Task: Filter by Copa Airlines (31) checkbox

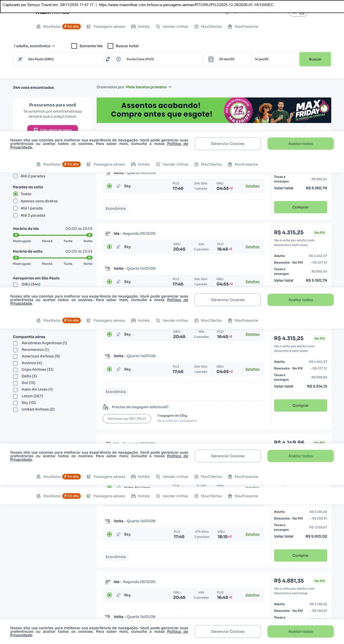Action: pyautogui.click(x=15, y=370)
